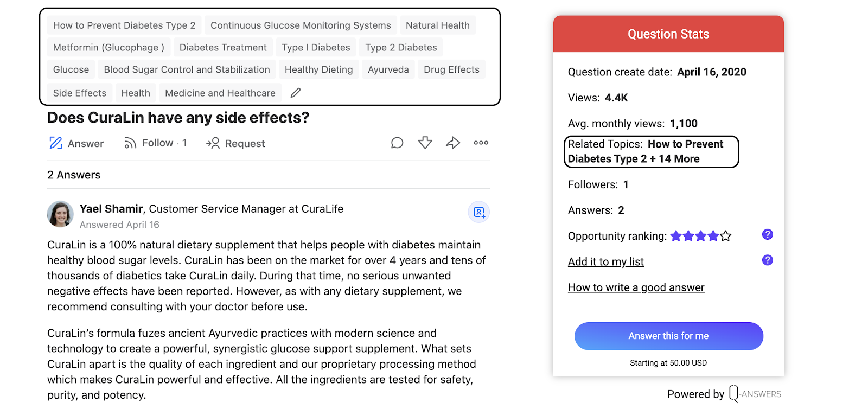Image resolution: width=868 pixels, height=409 pixels.
Task: Click Yael Shamir's profile photo
Action: point(60,214)
